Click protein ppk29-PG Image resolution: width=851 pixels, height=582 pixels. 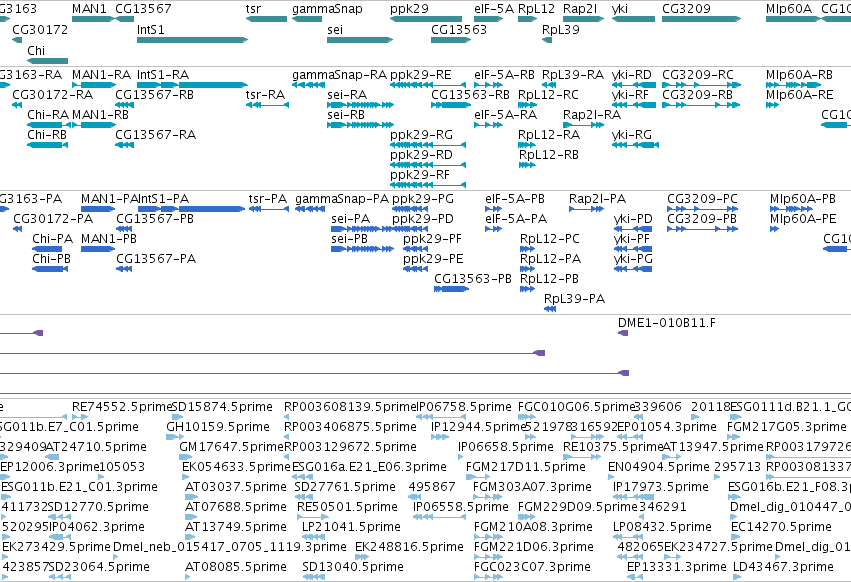410,209
